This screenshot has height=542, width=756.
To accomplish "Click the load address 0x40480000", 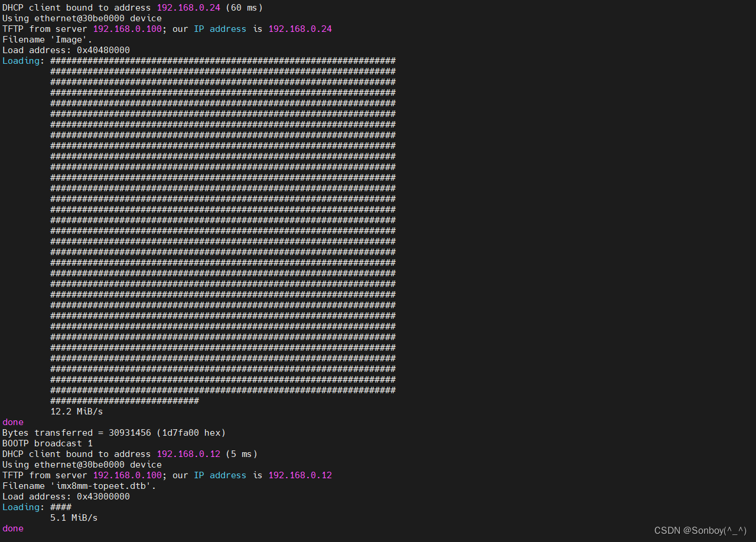I will [x=103, y=50].
